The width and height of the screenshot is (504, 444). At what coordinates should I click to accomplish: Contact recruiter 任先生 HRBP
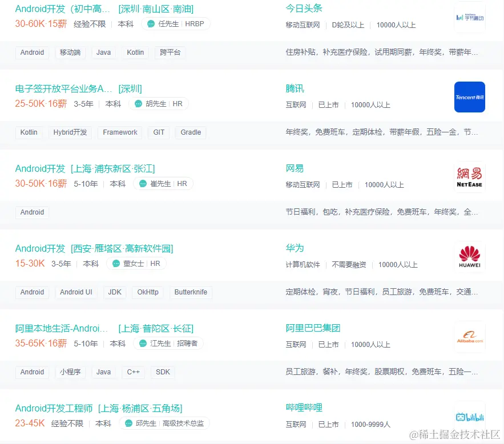176,24
